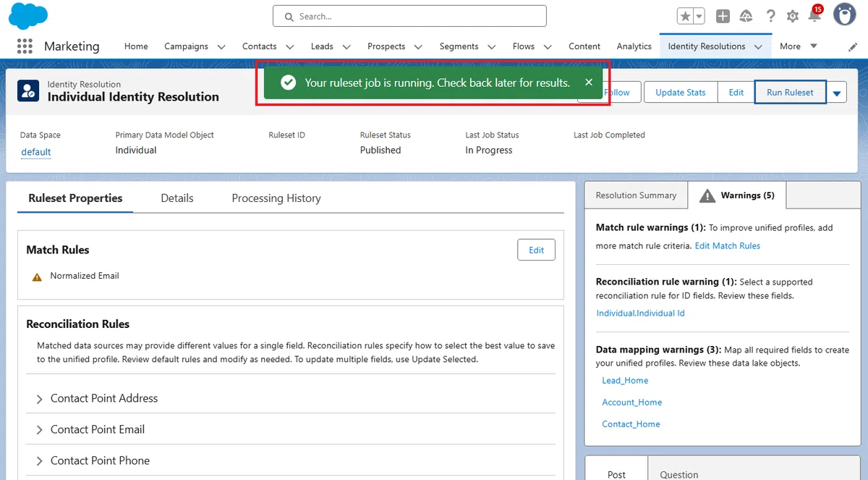Open the Individual.Individual Id link
The width and height of the screenshot is (868, 480).
(640, 313)
